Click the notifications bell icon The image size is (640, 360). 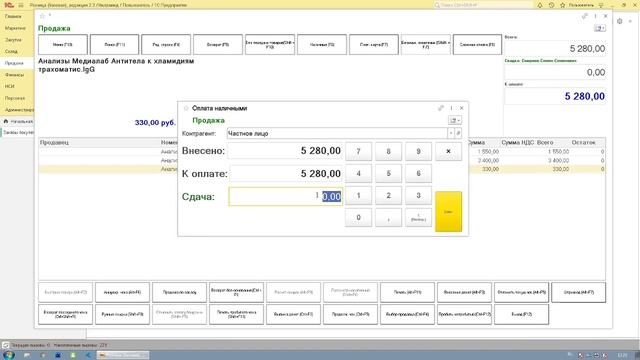click(x=540, y=5)
